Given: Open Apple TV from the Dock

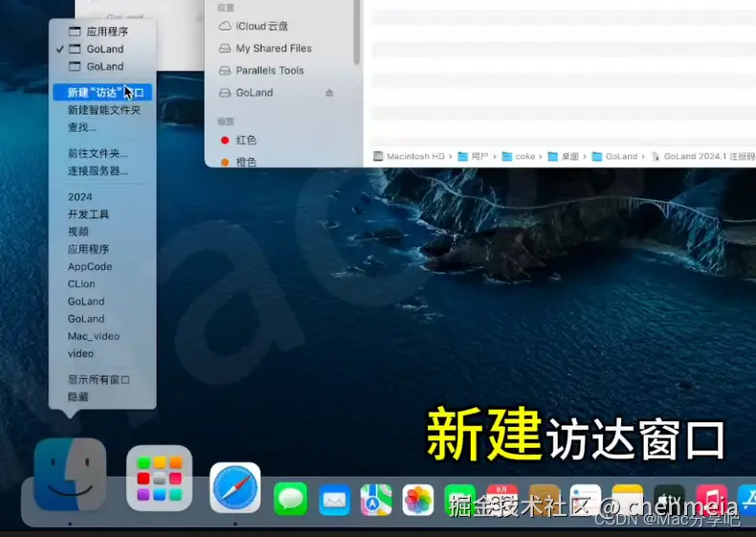Looking at the screenshot, I should 670,500.
